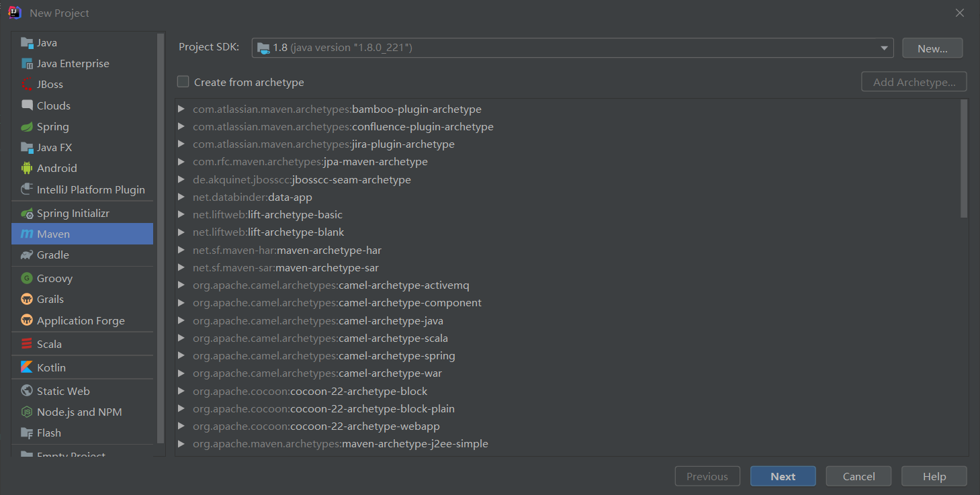The image size is (980, 495).
Task: Select the Groovy green circle icon
Action: point(27,279)
